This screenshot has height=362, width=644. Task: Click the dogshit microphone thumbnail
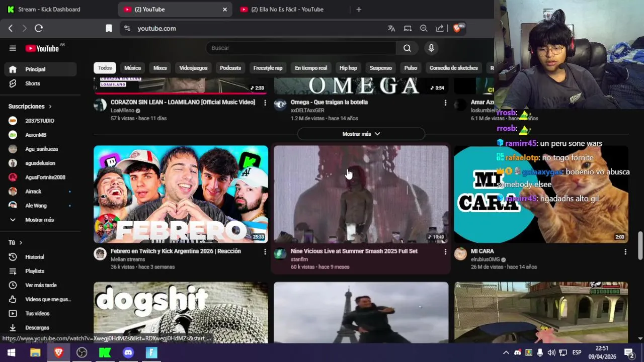tap(181, 312)
